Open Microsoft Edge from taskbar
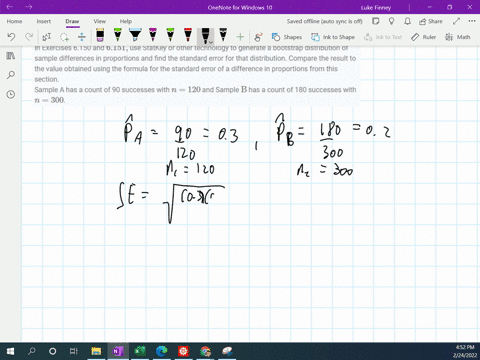This screenshot has height=360, width=480. click(162, 351)
